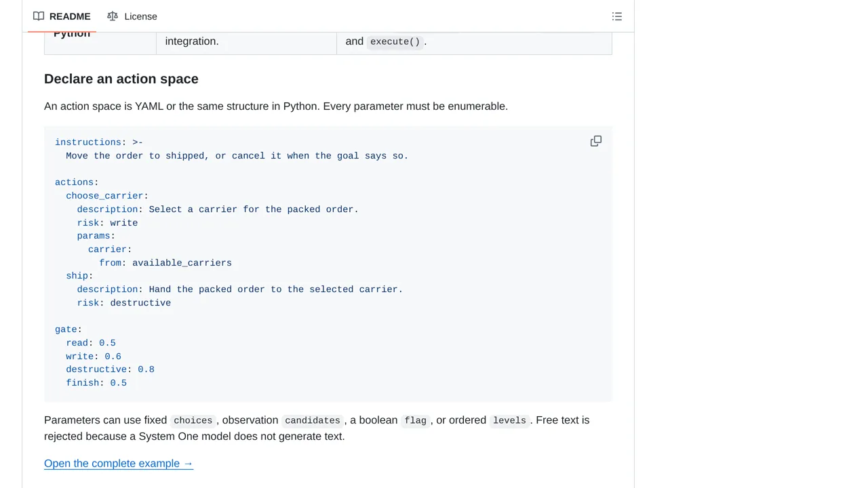Click the 'risk: write' code line
Screen dimensions: 868x488
pyautogui.click(x=107, y=223)
